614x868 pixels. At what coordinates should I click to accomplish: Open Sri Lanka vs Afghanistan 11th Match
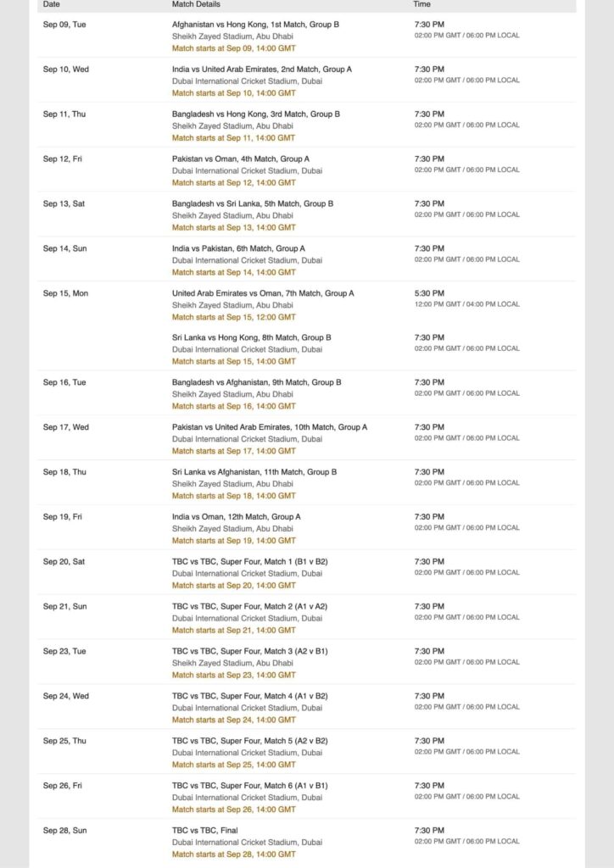pyautogui.click(x=254, y=472)
